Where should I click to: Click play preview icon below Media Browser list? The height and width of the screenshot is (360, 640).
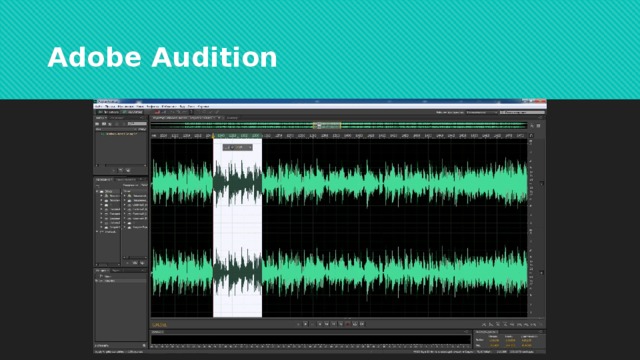(x=127, y=263)
